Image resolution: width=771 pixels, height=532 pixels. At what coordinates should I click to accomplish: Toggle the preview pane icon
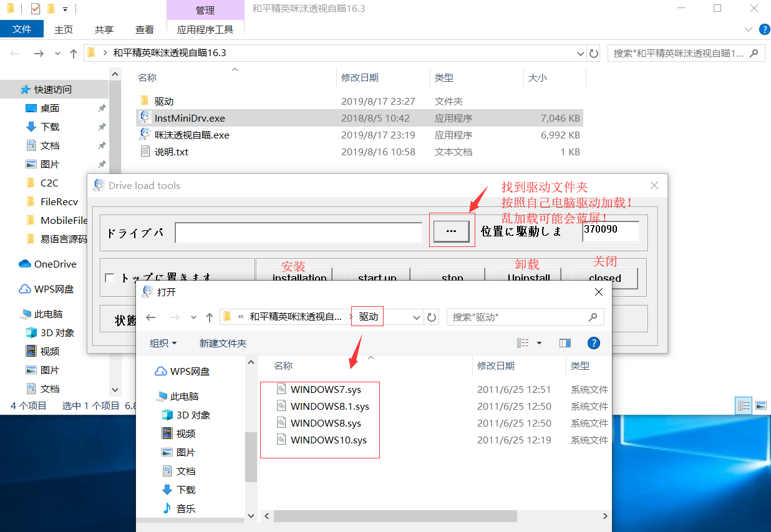tap(565, 343)
